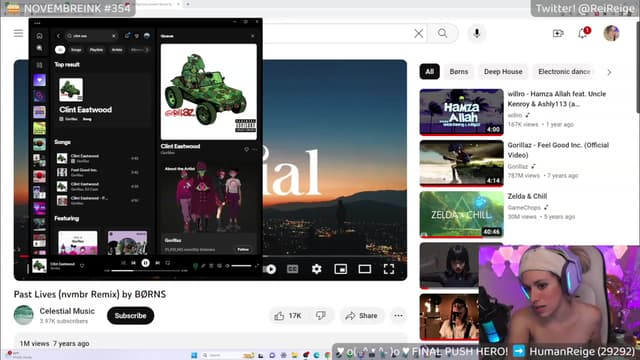Open the YouTube video settings gear
The height and width of the screenshot is (360, 640).
coord(316,269)
